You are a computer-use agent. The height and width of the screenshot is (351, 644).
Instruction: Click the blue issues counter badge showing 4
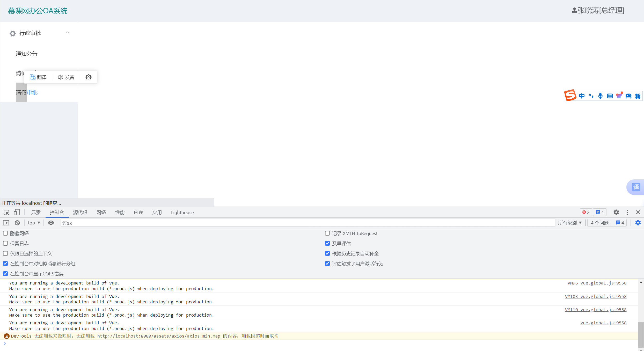(600, 212)
